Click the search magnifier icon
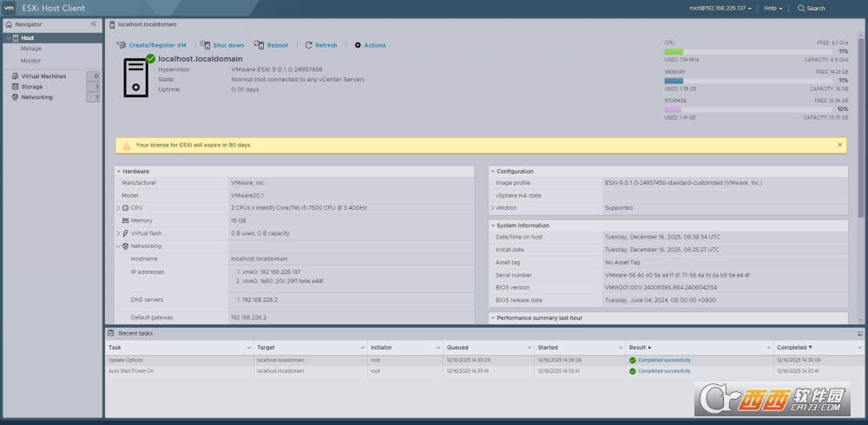The image size is (868, 425). coord(801,9)
